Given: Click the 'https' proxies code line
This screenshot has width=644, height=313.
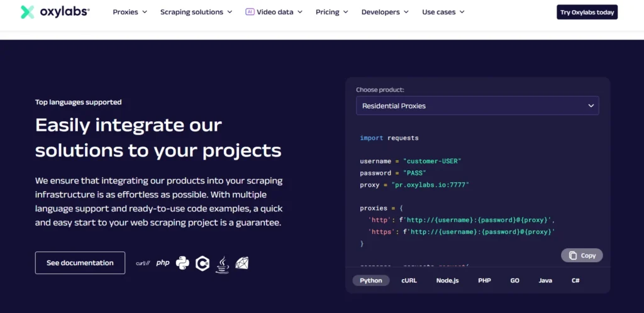Looking at the screenshot, I should [462, 232].
